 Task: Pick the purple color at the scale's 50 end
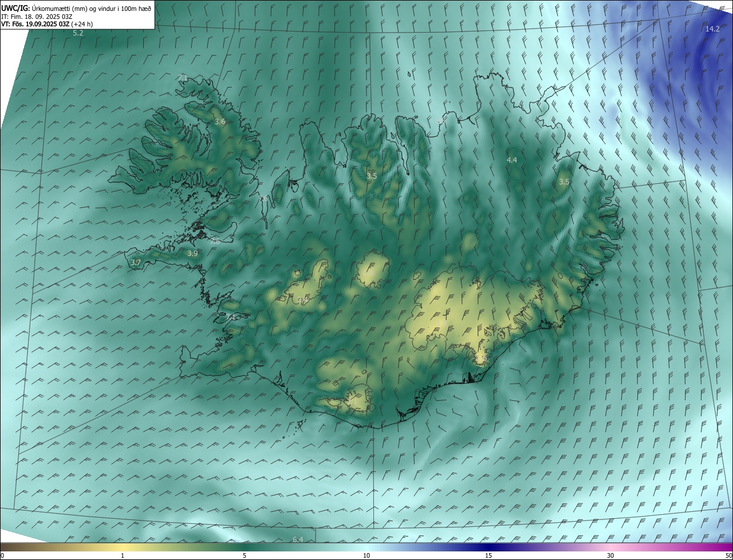728,547
